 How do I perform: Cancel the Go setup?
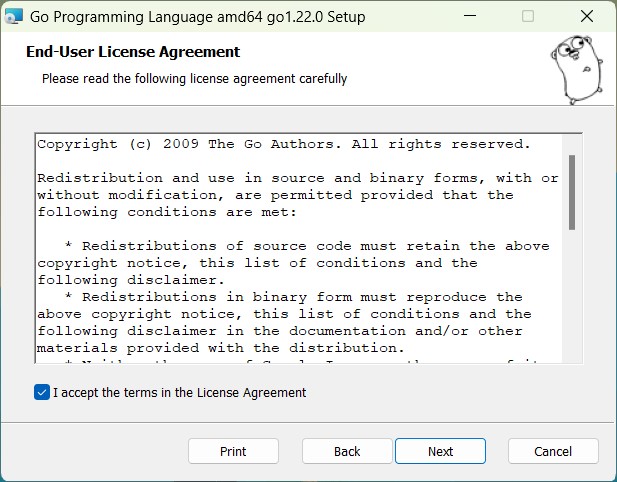point(553,451)
